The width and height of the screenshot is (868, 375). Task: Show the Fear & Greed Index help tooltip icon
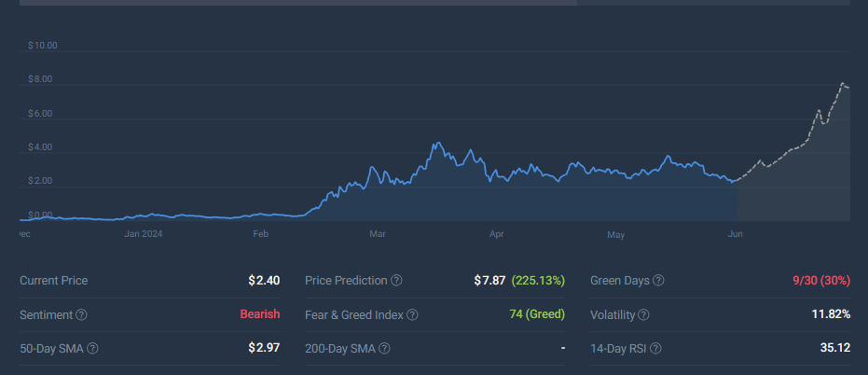click(413, 315)
